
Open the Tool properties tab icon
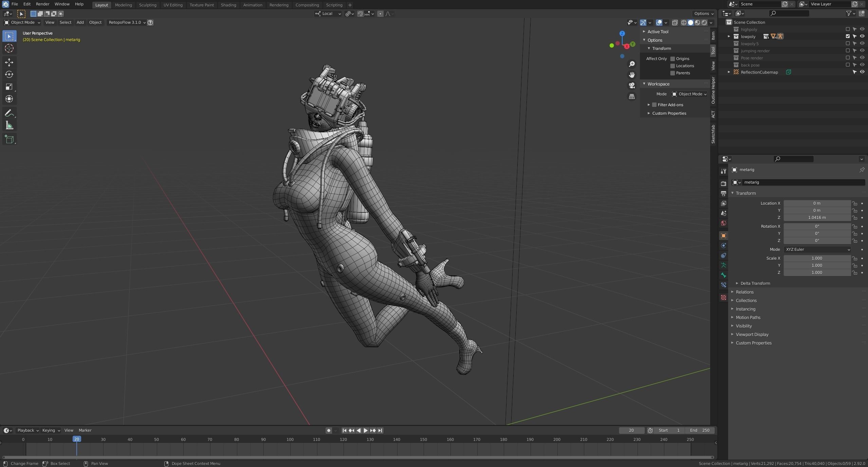click(x=723, y=171)
